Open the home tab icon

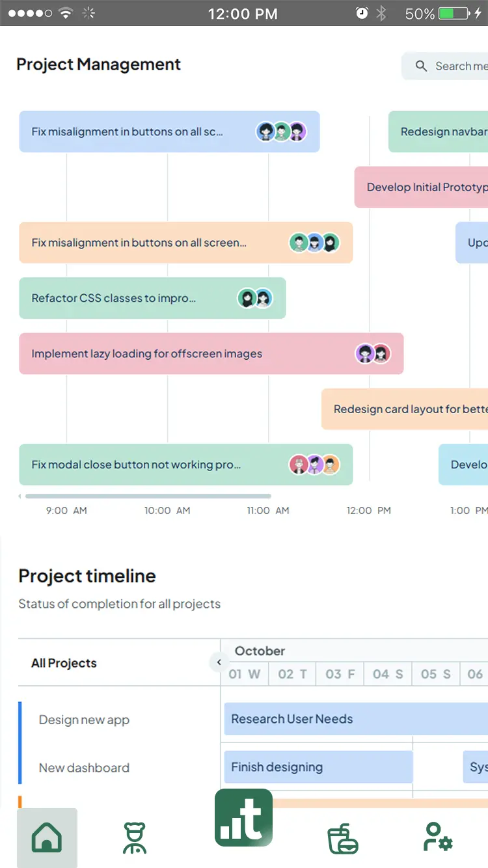pyautogui.click(x=47, y=837)
